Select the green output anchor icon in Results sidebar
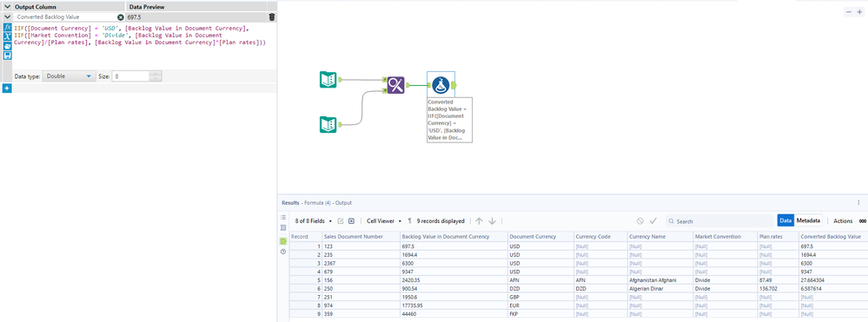The height and width of the screenshot is (322, 868). 283,240
